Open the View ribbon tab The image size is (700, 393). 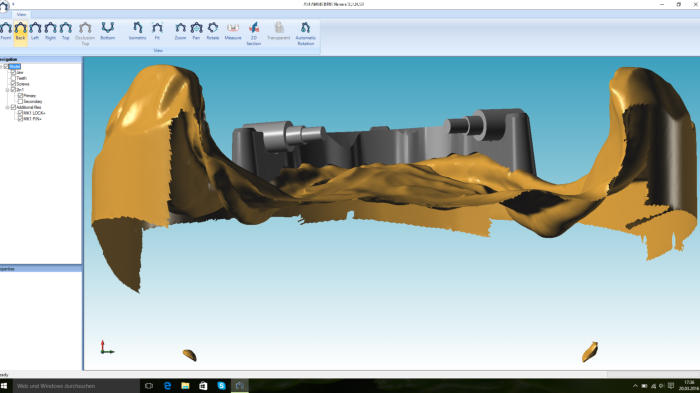click(x=21, y=14)
